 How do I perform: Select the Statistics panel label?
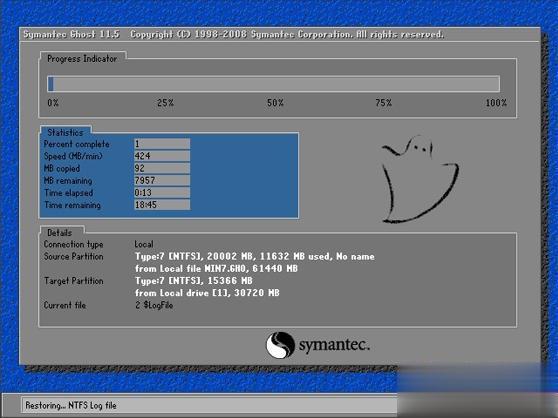65,132
